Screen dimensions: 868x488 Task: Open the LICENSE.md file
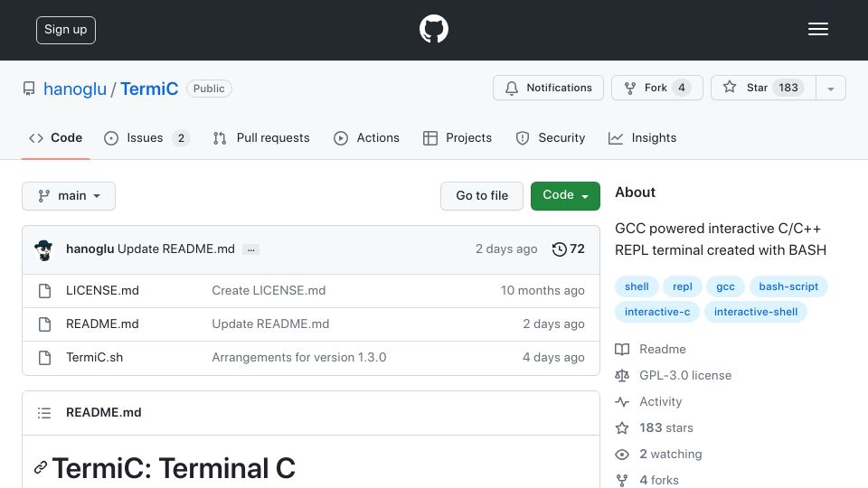(x=102, y=290)
